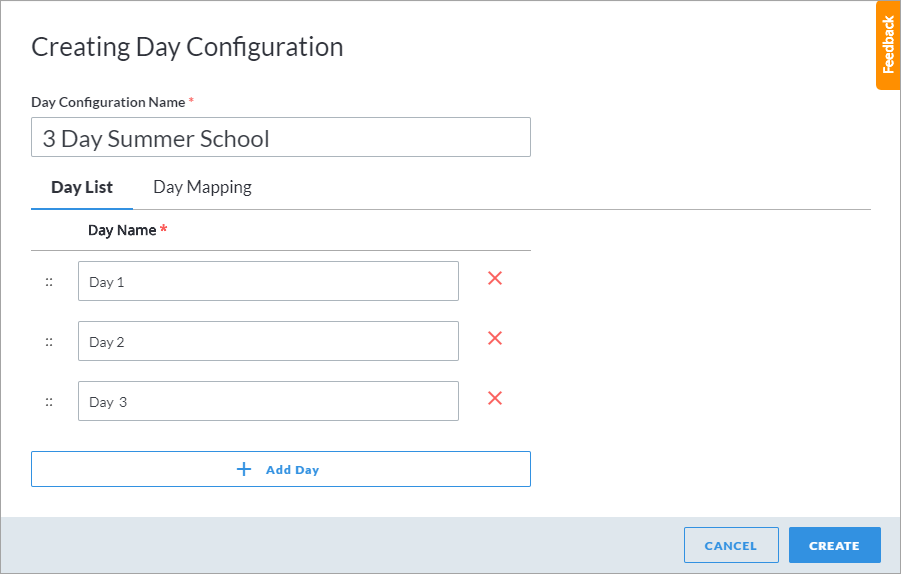This screenshot has height=574, width=901.
Task: Click the Add Day button
Action: (281, 469)
